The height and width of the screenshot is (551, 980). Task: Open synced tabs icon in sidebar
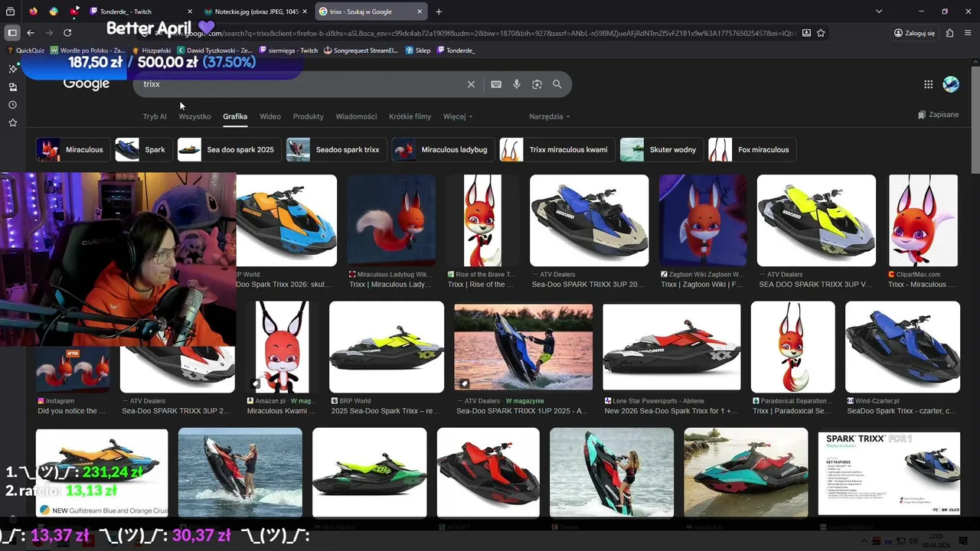pyautogui.click(x=12, y=87)
